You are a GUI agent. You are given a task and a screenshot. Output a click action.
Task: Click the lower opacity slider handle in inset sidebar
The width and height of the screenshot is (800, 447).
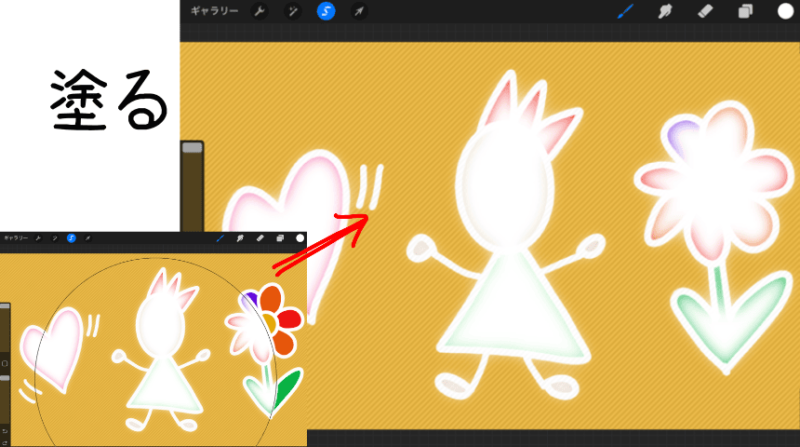click(x=5, y=378)
